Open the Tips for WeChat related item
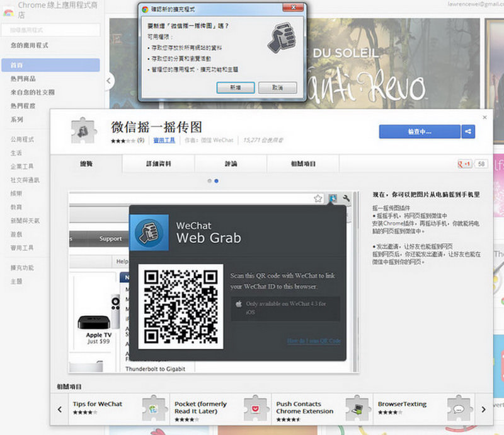 coord(119,409)
